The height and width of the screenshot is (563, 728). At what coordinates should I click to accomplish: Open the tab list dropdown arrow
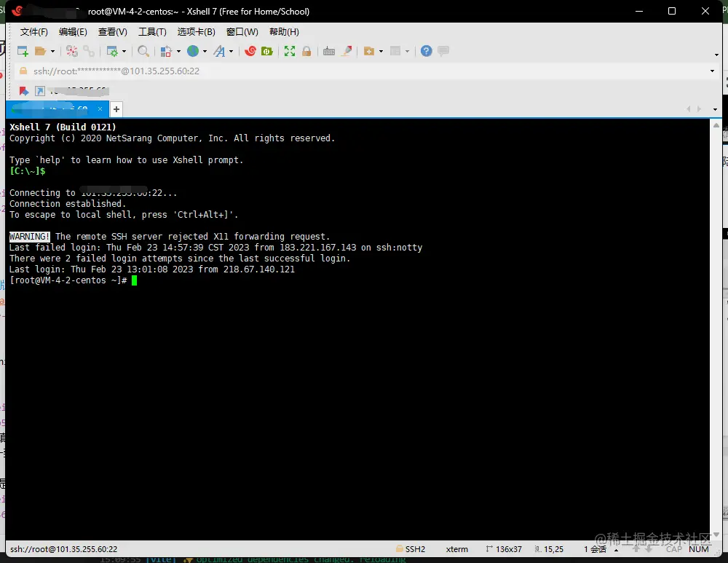pos(715,109)
